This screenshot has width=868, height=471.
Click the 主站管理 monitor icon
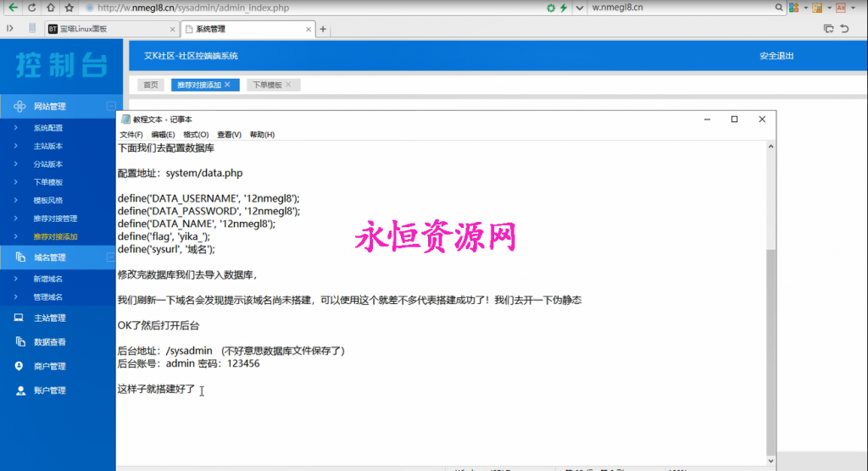pyautogui.click(x=19, y=319)
